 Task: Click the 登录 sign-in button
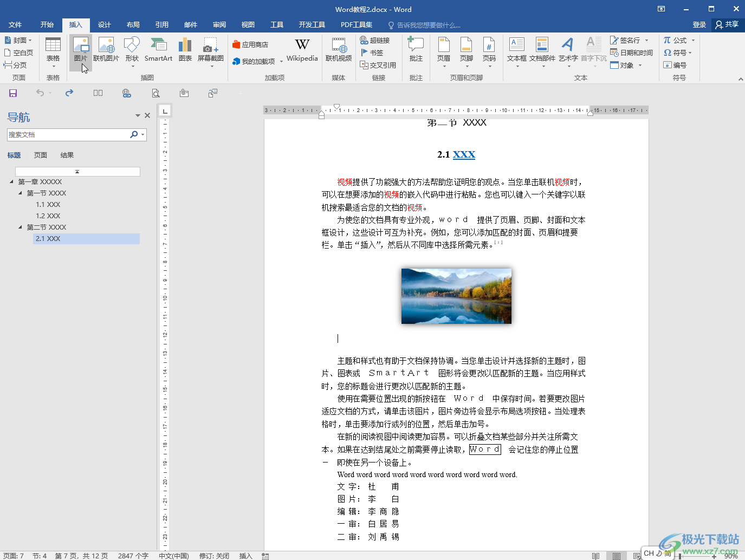tap(699, 25)
